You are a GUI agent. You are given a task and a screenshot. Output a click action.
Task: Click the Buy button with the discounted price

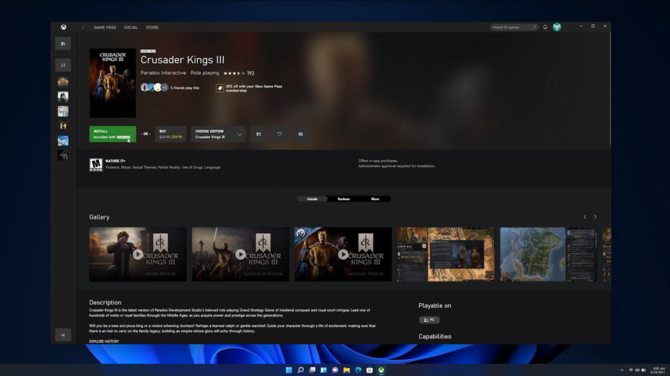[170, 134]
